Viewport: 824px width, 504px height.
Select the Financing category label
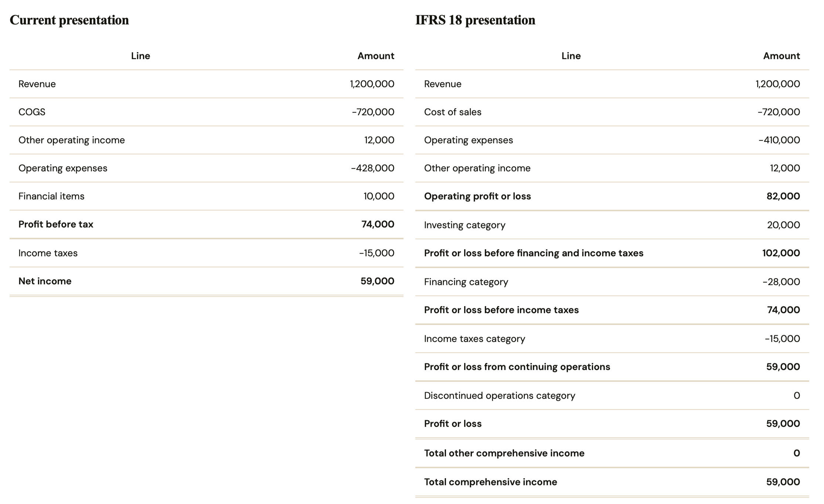click(x=466, y=282)
